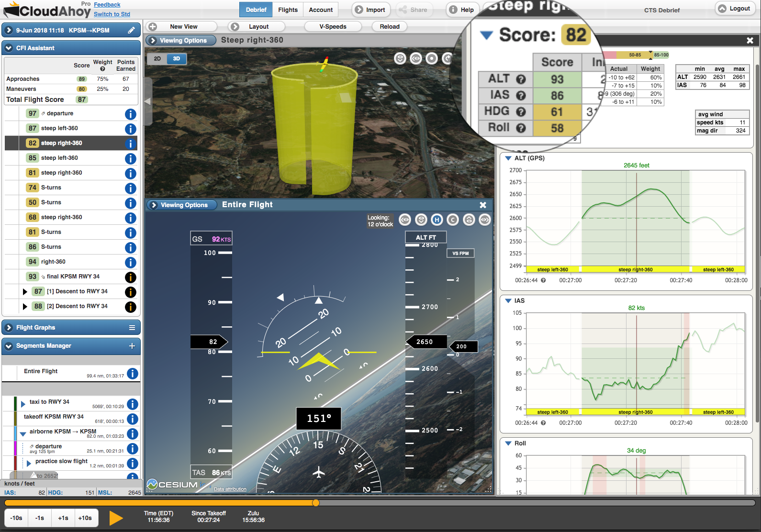Click the HDG score help question mark
Screen dimensions: 761x532
click(521, 112)
